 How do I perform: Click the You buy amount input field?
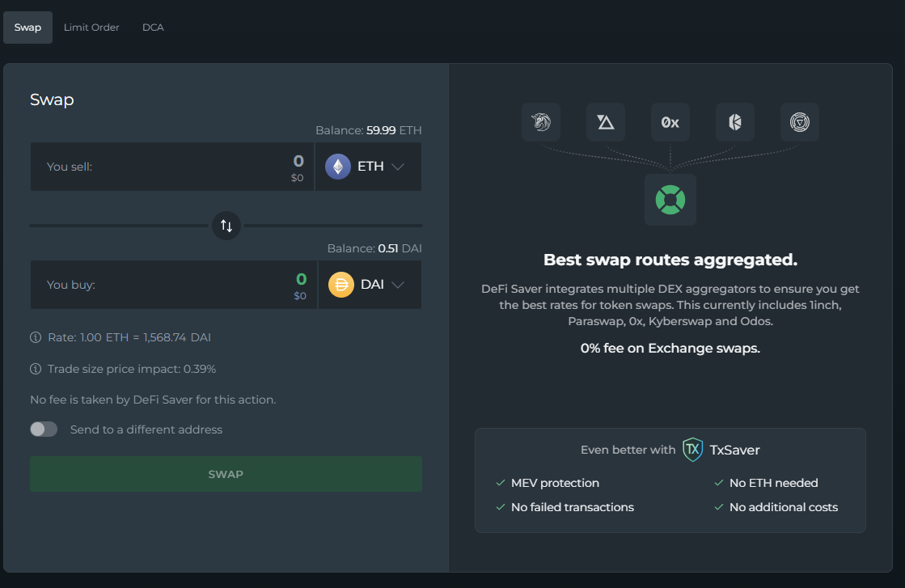(202, 285)
